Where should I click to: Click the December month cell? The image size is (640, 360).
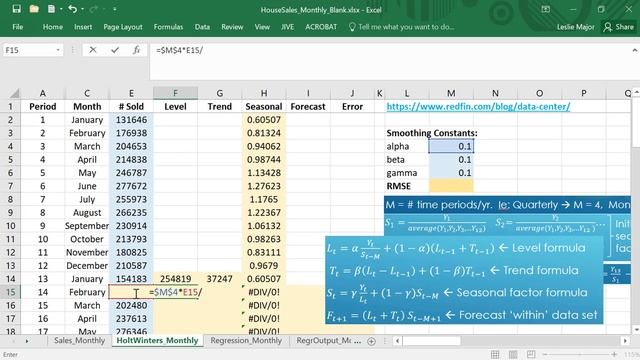click(x=87, y=266)
